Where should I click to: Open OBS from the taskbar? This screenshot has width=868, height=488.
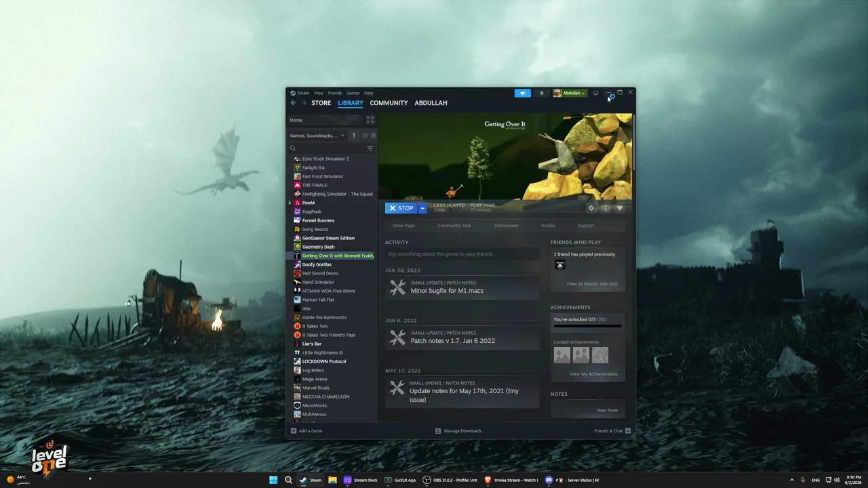point(451,480)
